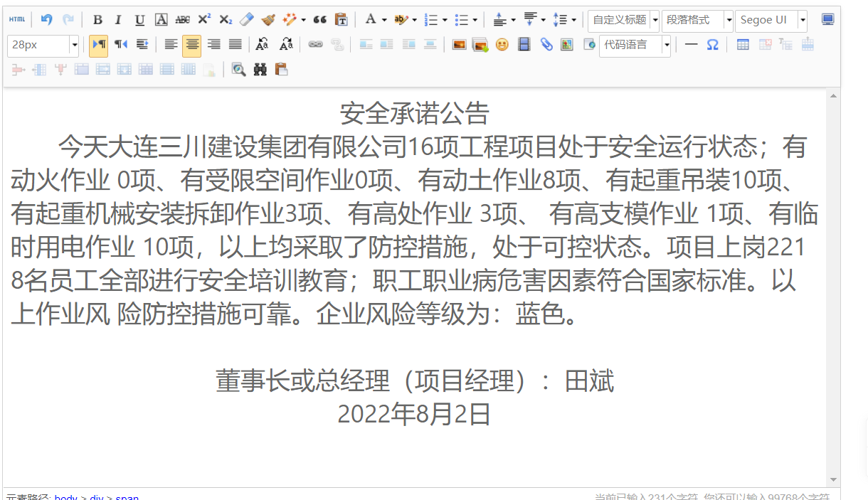Open the preview magnifier icon

[239, 70]
